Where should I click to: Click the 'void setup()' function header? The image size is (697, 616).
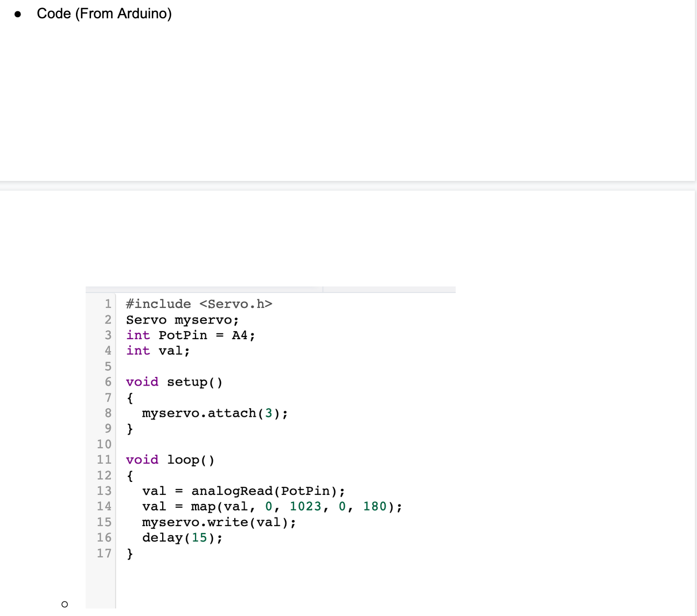click(x=175, y=382)
